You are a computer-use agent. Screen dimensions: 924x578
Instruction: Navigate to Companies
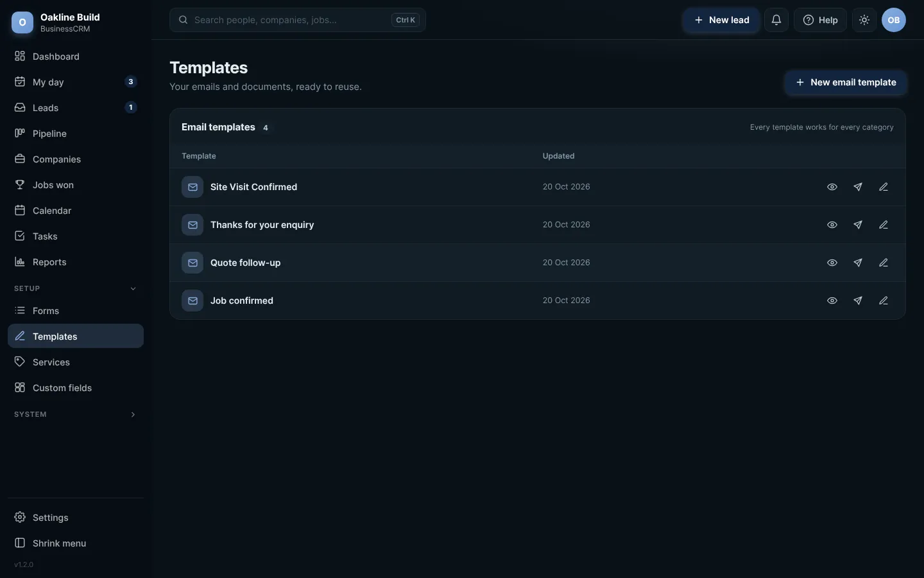pyautogui.click(x=76, y=159)
